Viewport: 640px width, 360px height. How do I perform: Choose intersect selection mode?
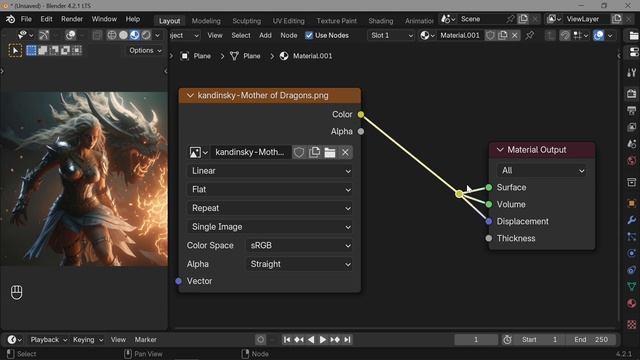coord(77,50)
